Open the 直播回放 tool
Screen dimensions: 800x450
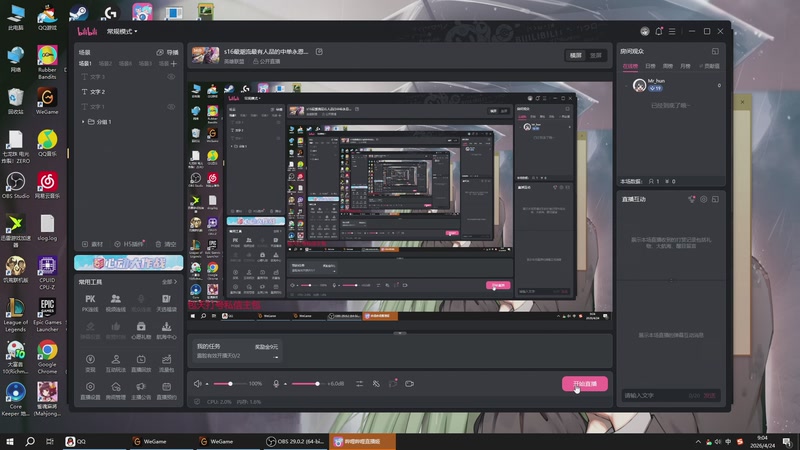[x=141, y=363]
